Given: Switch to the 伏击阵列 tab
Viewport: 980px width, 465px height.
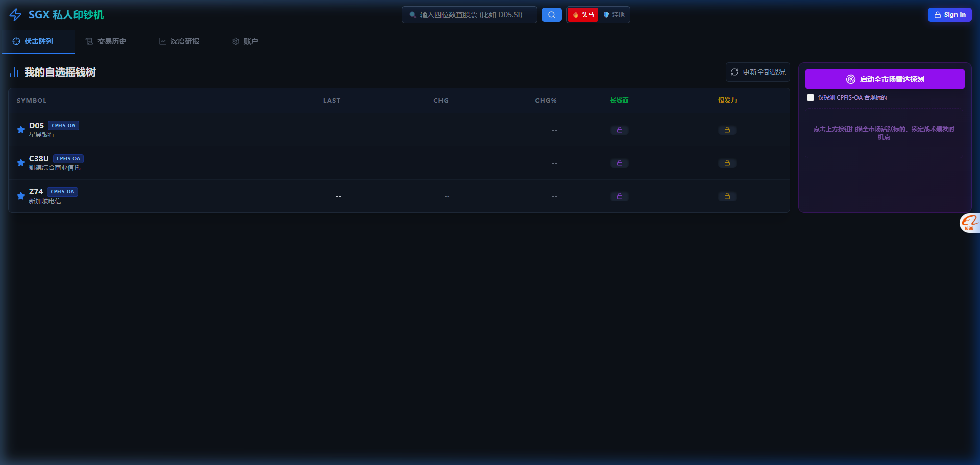Looking at the screenshot, I should [38, 41].
